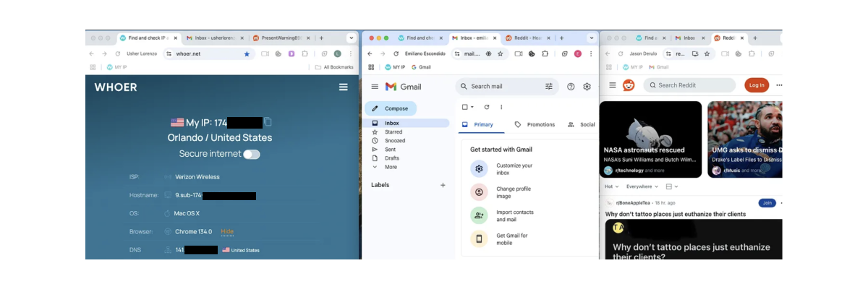Click into Search Reddit field
Image resolution: width=868 pixels, height=289 pixels.
coord(690,85)
